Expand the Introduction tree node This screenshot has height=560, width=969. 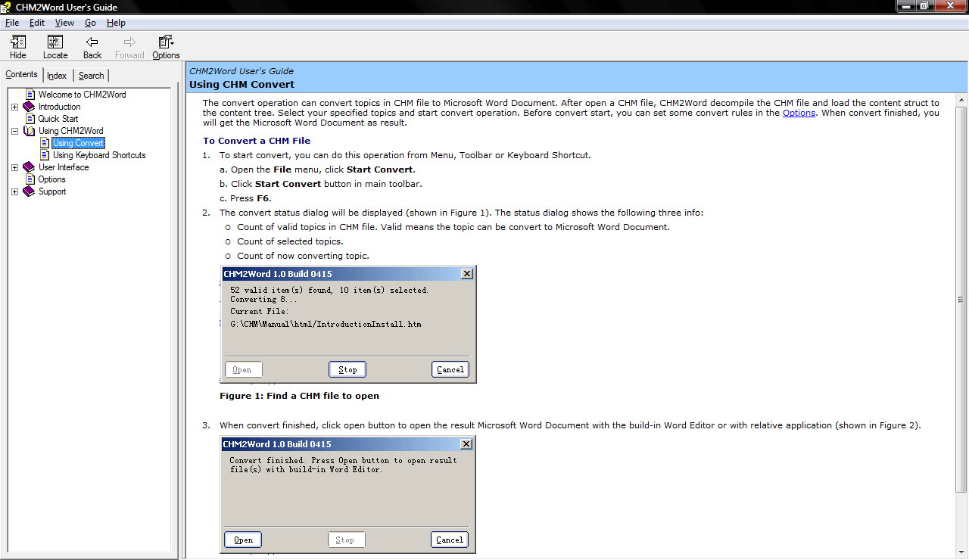coord(15,107)
